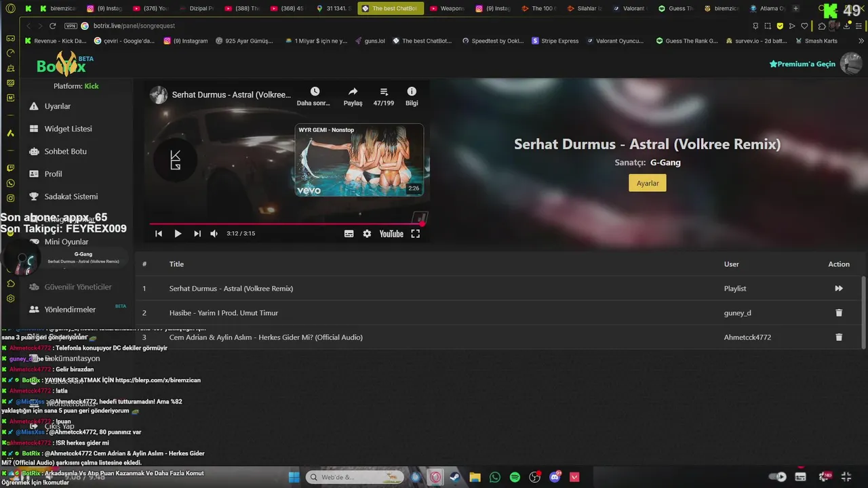Delete Hasibe - Yarim from queue
This screenshot has width=868, height=488.
[x=839, y=312]
